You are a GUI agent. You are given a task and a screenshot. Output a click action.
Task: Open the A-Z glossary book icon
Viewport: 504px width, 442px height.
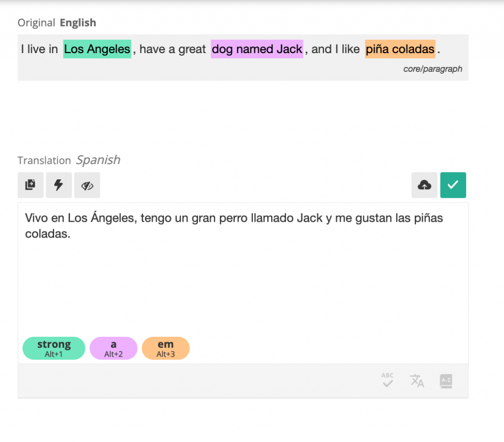click(x=446, y=381)
